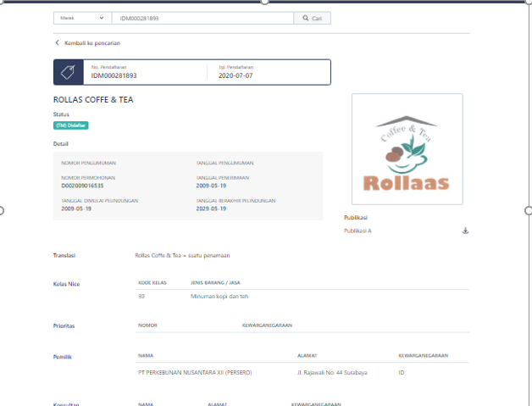Viewport: 532px width, 406px height.
Task: Click the ROLLAS COFFE & TEA title
Action: pos(93,100)
